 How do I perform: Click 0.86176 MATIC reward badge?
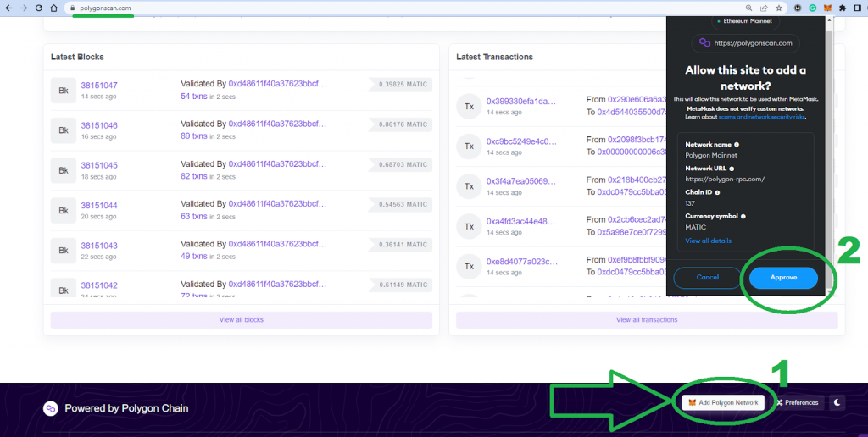(401, 124)
